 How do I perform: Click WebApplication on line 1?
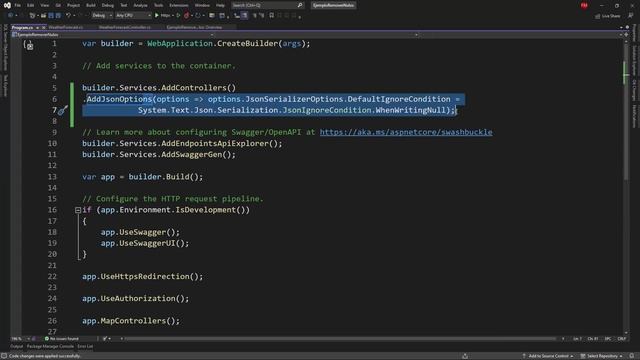(180, 44)
